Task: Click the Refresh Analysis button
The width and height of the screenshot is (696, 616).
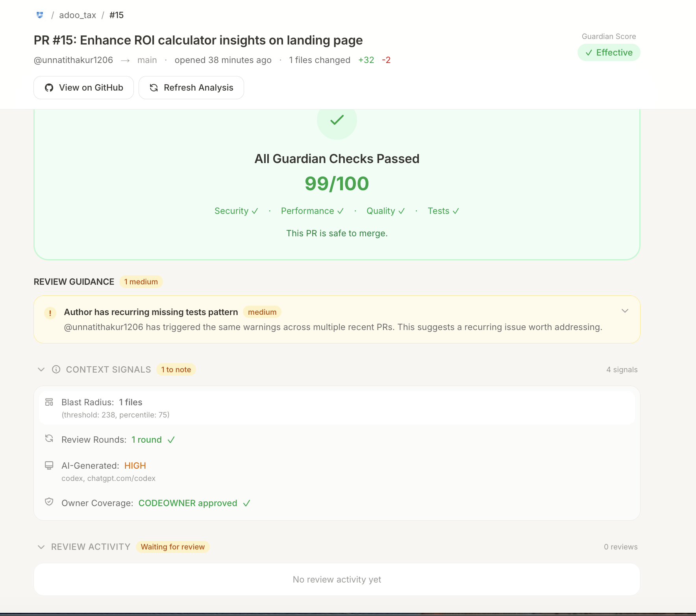Action: click(x=191, y=87)
